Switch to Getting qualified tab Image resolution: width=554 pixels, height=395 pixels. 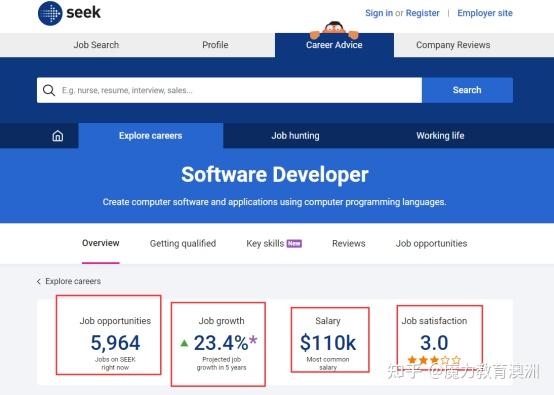click(x=183, y=243)
